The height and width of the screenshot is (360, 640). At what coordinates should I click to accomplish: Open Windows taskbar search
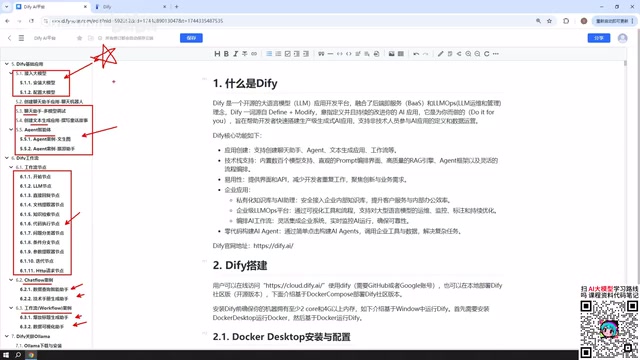point(18,355)
